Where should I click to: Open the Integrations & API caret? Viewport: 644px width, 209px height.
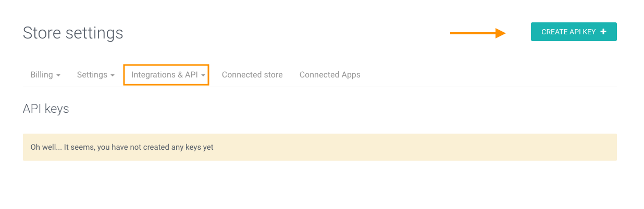[203, 75]
